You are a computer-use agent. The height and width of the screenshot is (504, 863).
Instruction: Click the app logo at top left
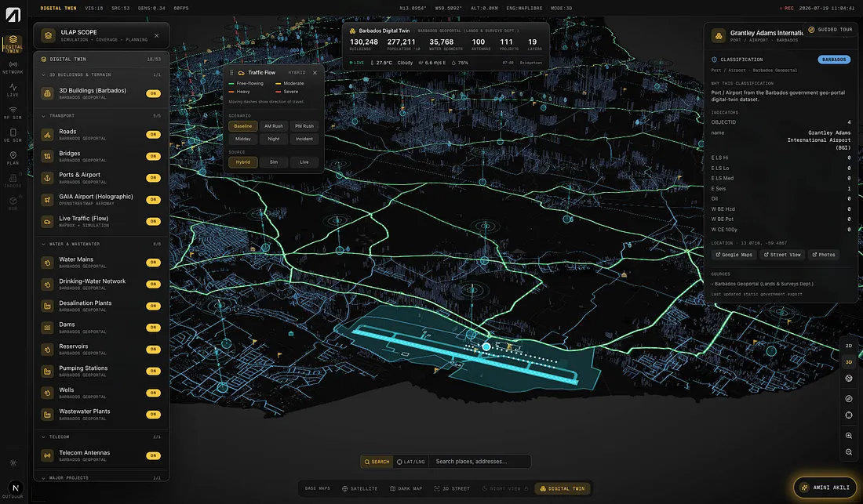point(13,14)
